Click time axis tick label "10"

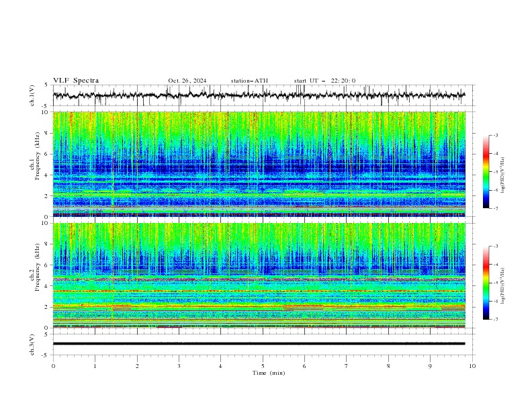[x=472, y=366]
